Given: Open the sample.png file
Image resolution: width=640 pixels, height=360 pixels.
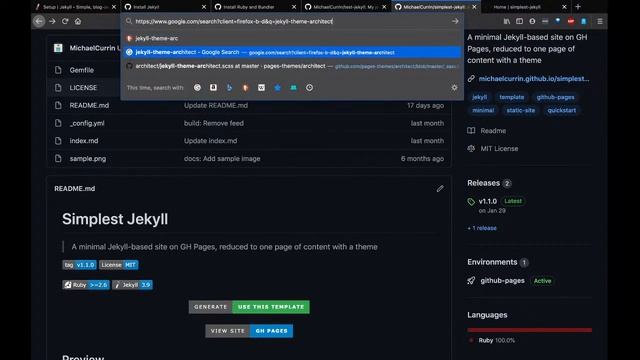Looking at the screenshot, I should click(x=88, y=158).
